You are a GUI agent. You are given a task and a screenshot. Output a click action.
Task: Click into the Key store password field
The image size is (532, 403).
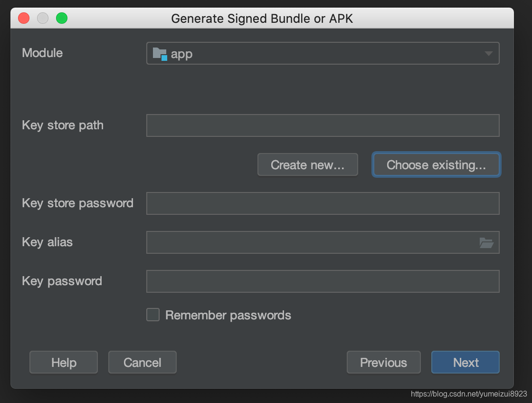click(x=323, y=203)
